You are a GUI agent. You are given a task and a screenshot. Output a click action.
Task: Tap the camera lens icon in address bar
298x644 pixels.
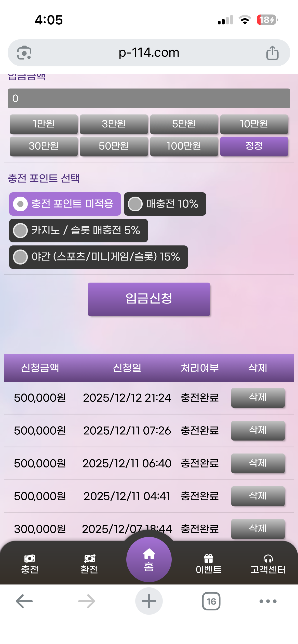coord(24,53)
